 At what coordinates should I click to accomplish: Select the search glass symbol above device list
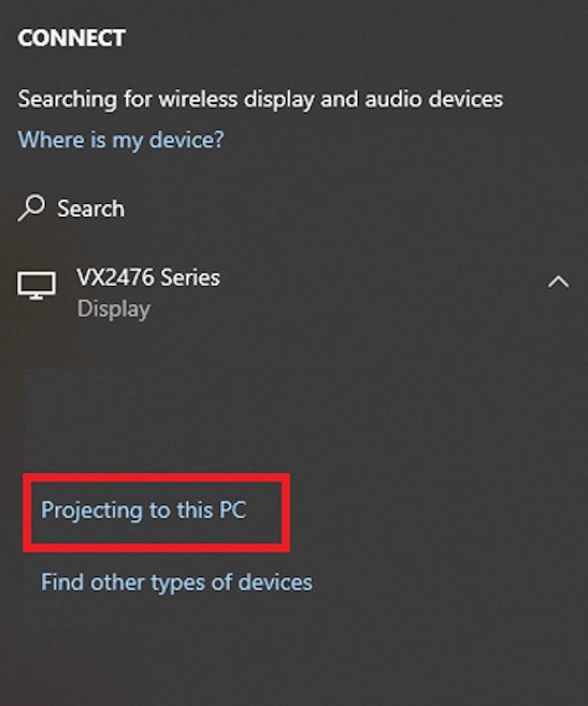[x=31, y=208]
